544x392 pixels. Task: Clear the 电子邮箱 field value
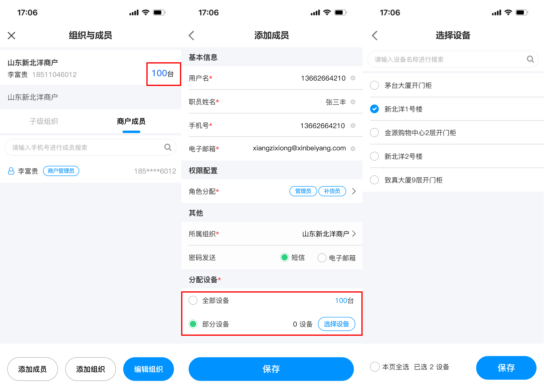pos(353,149)
